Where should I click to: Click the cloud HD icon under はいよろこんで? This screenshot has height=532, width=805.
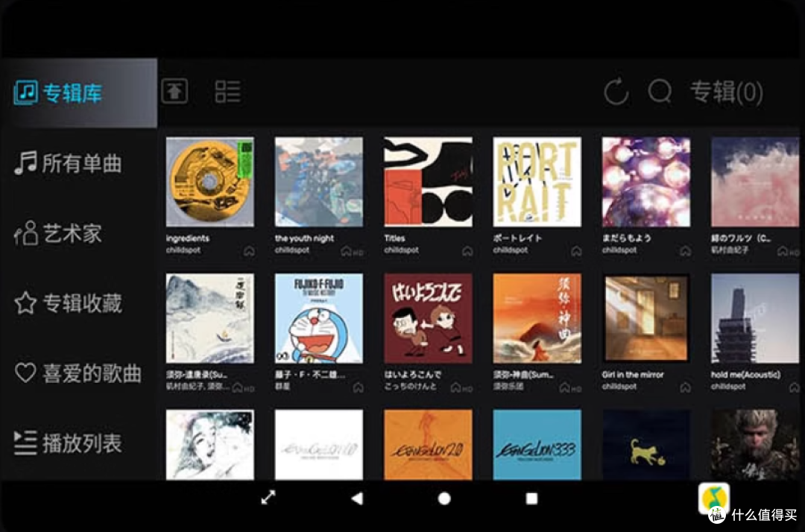[461, 388]
